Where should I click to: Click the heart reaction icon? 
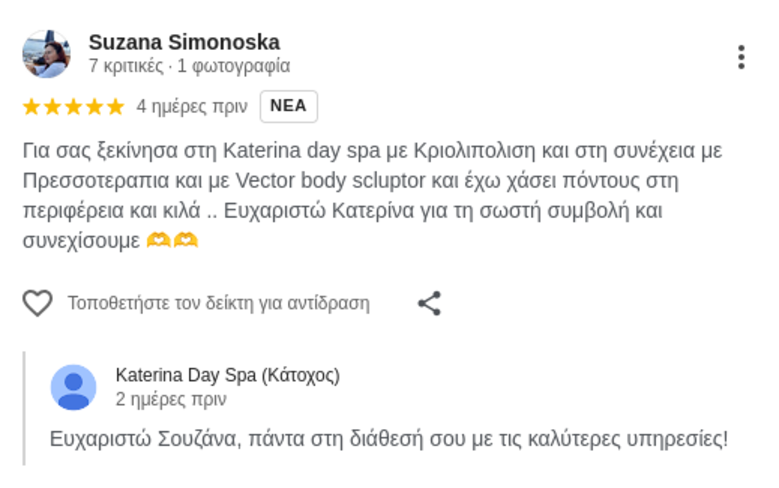click(37, 303)
